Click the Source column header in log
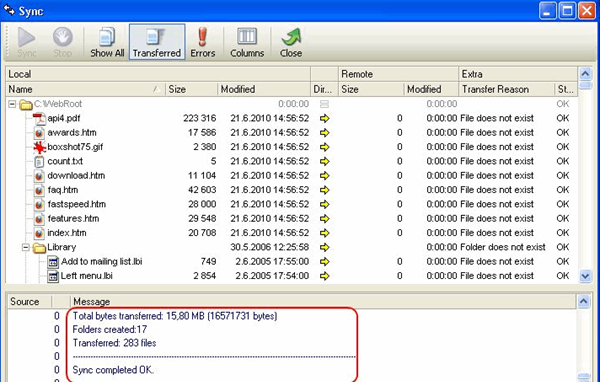This screenshot has height=382, width=600. point(29,302)
